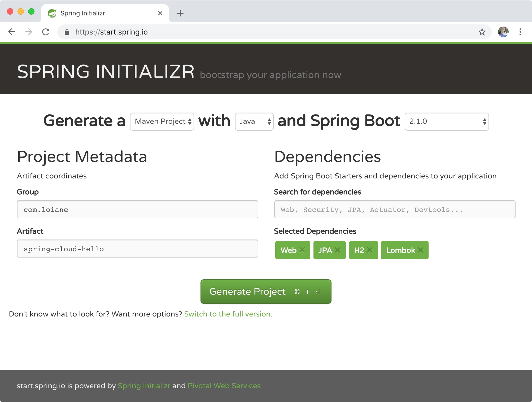Image resolution: width=532 pixels, height=402 pixels.
Task: Open the Maven Project type dropdown
Action: pyautogui.click(x=162, y=122)
